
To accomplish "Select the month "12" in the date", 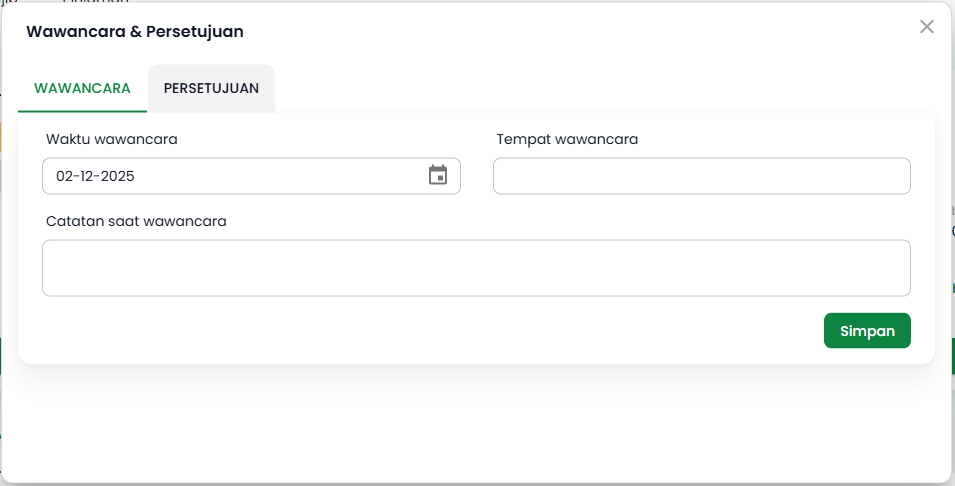I will click(x=89, y=176).
